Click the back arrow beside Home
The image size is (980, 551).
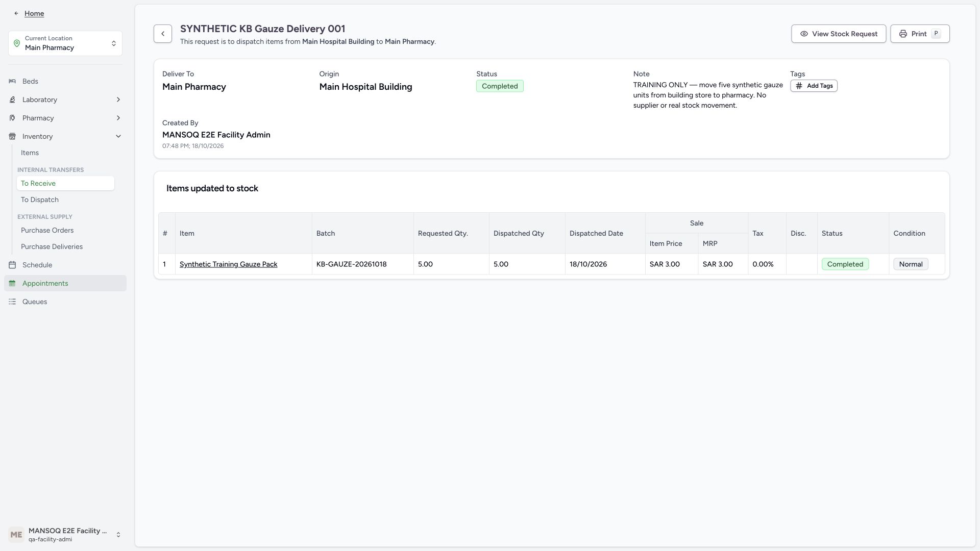tap(16, 13)
